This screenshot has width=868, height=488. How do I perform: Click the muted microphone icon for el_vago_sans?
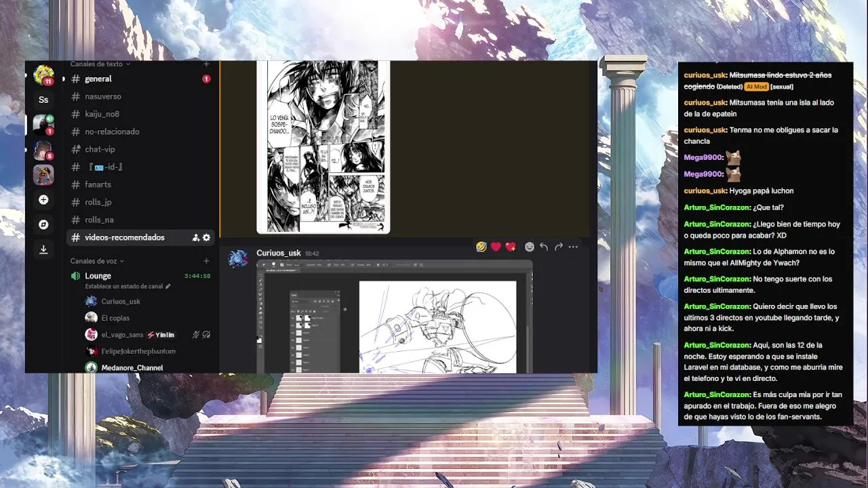[196, 335]
